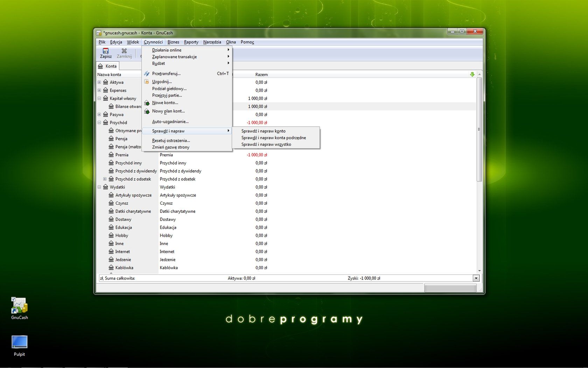Click the Premia account icon
Screen dimensions: 588x368
pyautogui.click(x=111, y=155)
